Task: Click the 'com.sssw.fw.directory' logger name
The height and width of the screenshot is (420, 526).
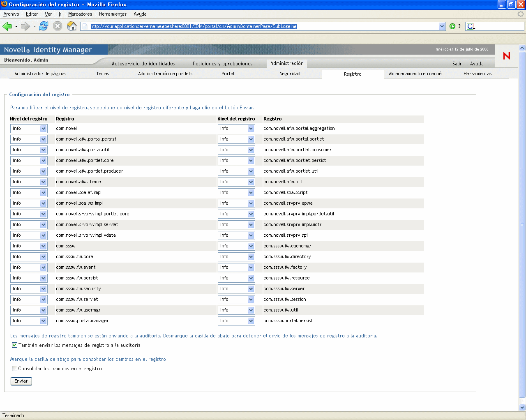Action: [x=287, y=257]
